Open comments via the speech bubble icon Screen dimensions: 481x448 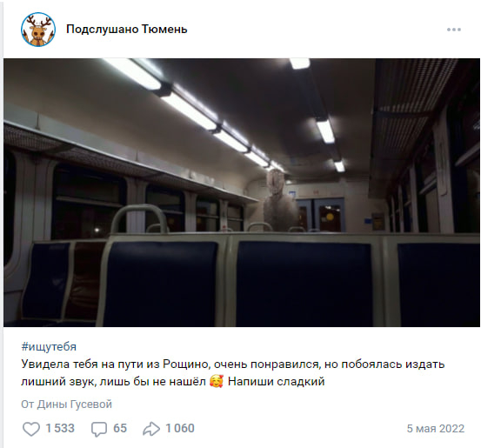click(x=99, y=429)
